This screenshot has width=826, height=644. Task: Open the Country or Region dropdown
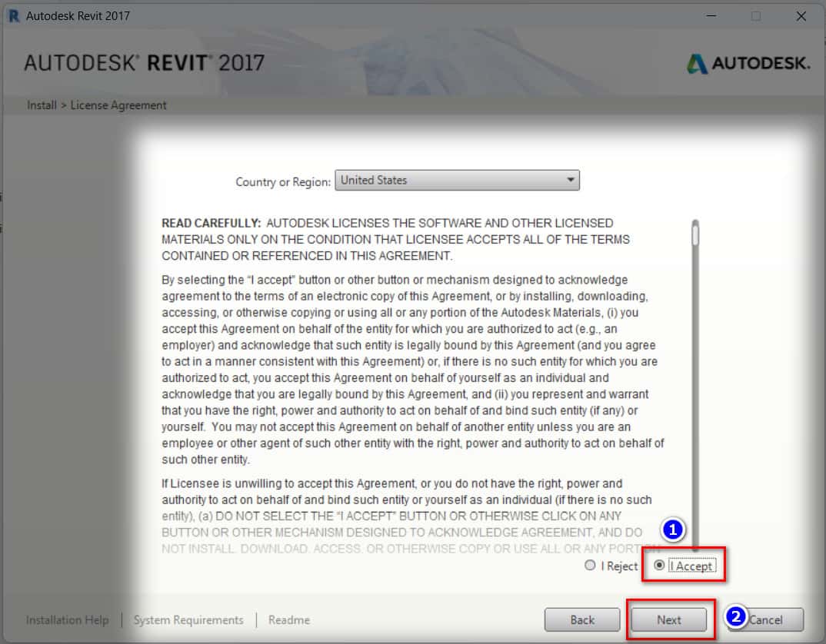click(457, 180)
